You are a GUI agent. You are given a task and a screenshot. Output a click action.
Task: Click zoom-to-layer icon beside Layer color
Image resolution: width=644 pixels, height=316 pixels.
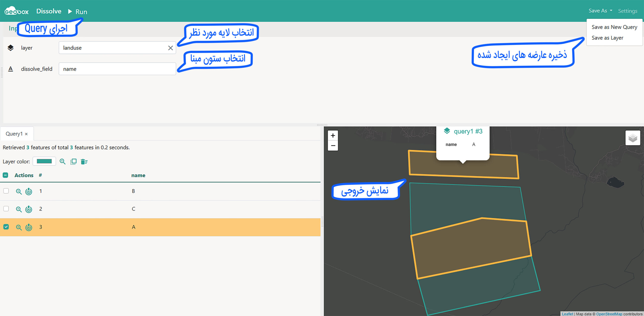tap(62, 162)
